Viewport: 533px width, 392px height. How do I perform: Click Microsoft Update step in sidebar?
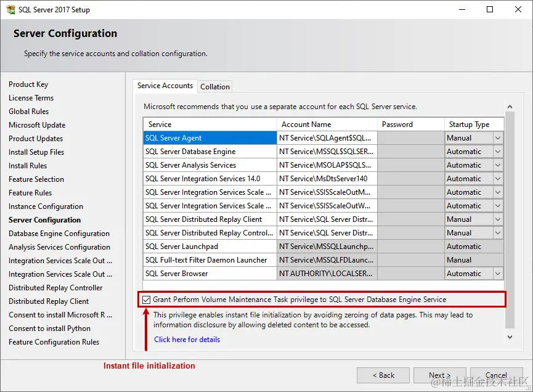(37, 125)
